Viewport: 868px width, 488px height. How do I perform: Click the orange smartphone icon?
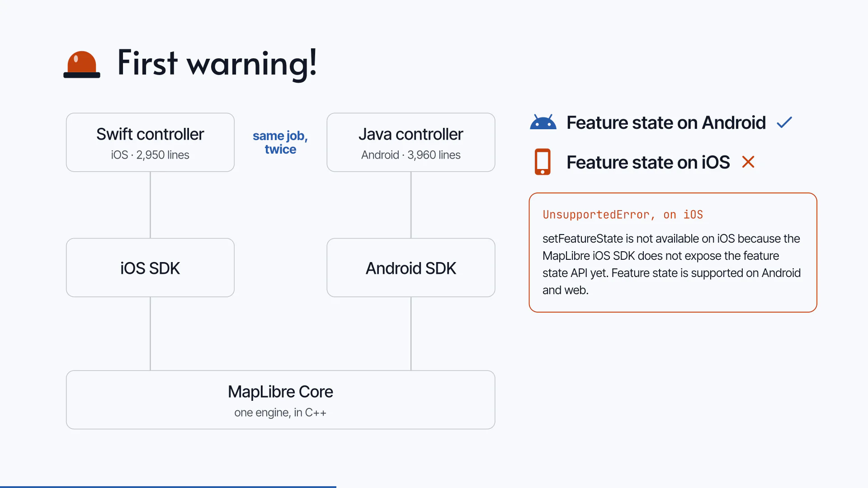[x=542, y=162]
